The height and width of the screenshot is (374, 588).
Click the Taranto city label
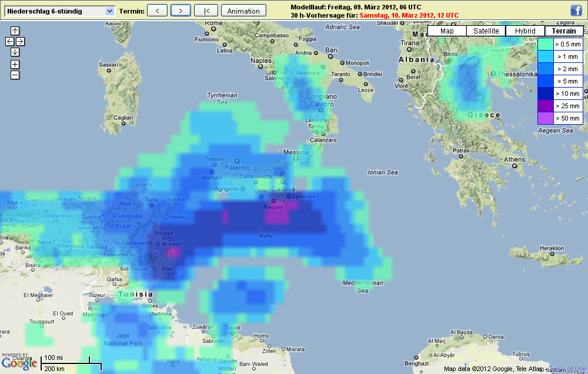click(x=340, y=74)
